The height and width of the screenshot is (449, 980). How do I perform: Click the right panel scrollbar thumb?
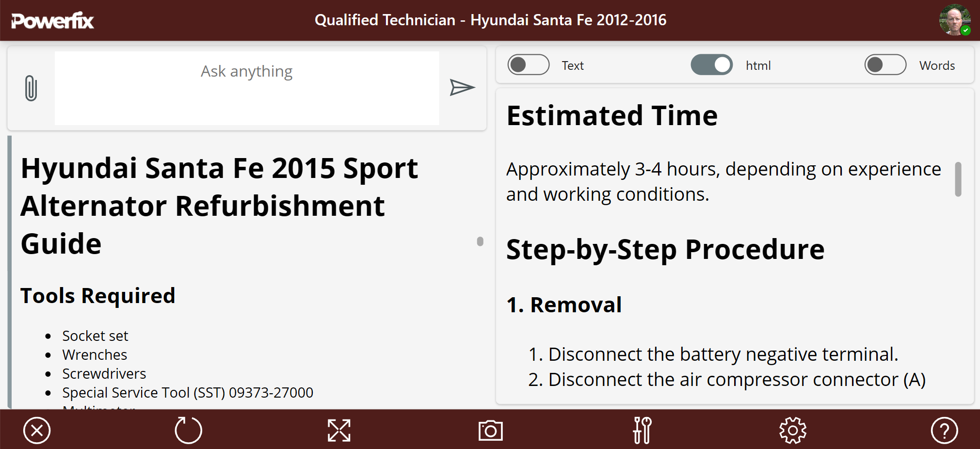(958, 179)
